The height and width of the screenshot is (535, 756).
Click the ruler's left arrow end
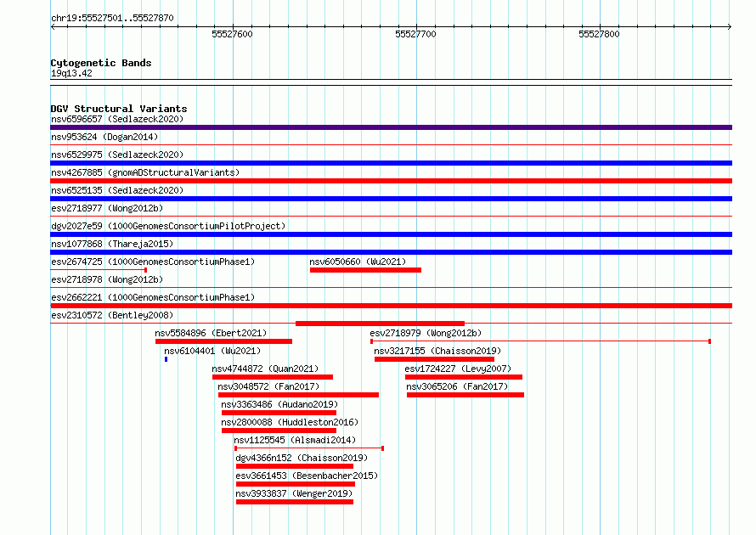[x=53, y=26]
